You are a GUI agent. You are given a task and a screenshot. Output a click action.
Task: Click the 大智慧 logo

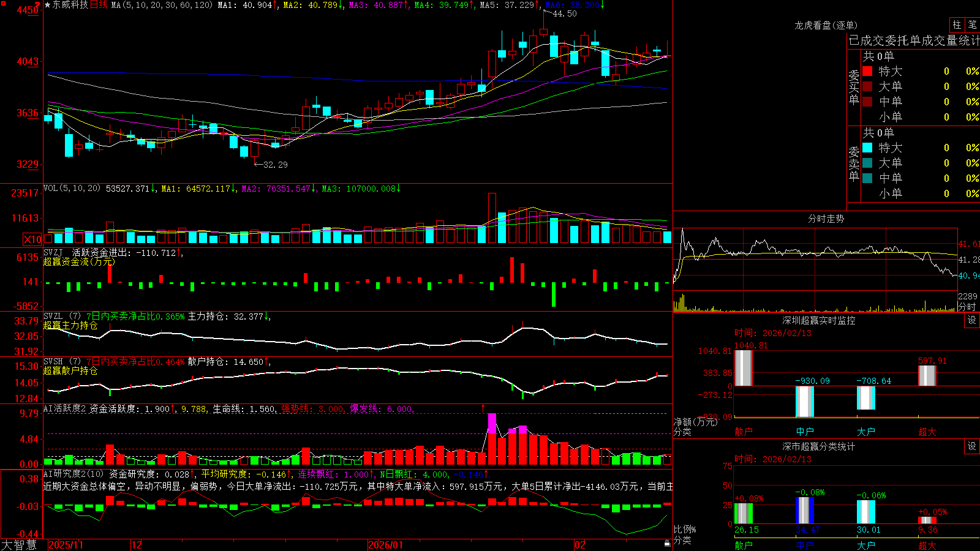tap(19, 544)
